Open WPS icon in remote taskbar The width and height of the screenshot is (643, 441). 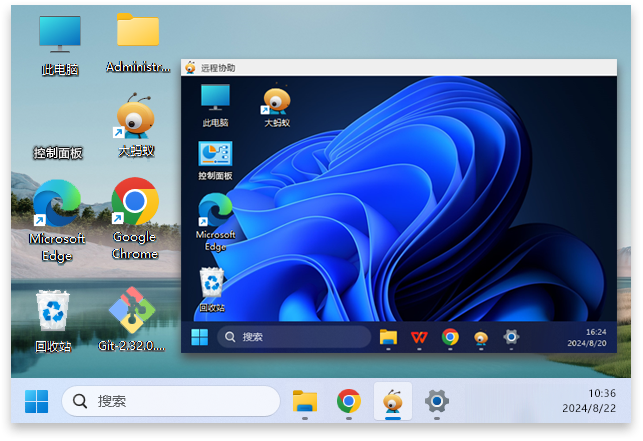pyautogui.click(x=419, y=337)
